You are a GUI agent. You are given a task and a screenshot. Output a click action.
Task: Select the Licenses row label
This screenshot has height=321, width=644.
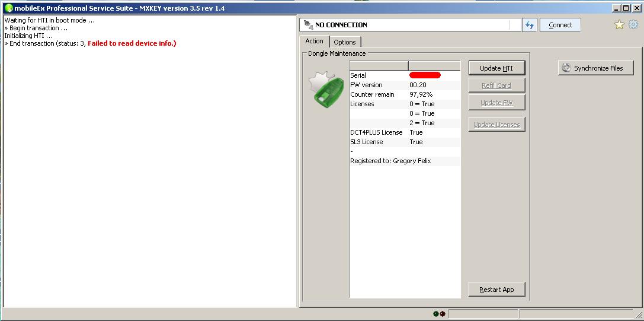click(362, 104)
